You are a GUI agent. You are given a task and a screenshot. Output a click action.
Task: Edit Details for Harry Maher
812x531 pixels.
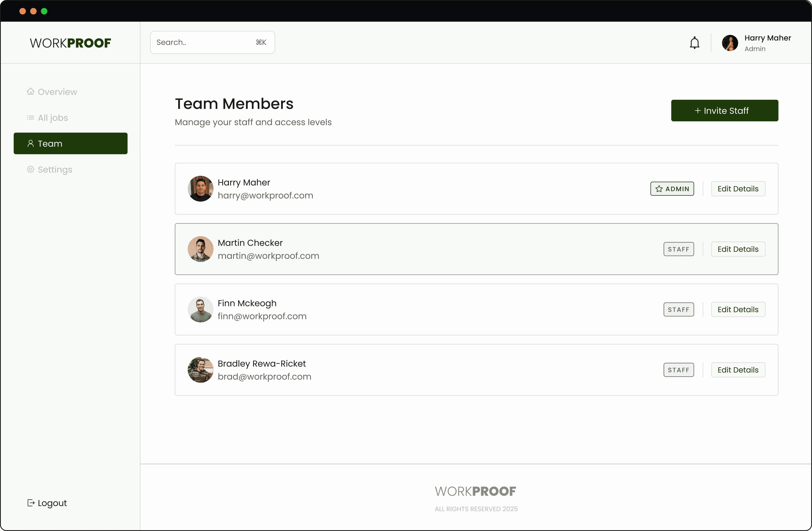pos(738,189)
